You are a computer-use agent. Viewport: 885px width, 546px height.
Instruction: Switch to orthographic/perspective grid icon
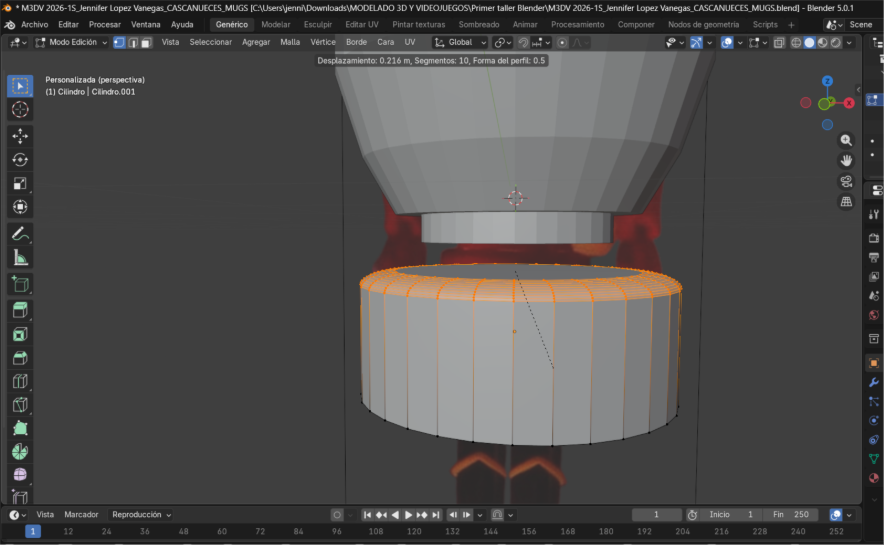[x=846, y=201]
